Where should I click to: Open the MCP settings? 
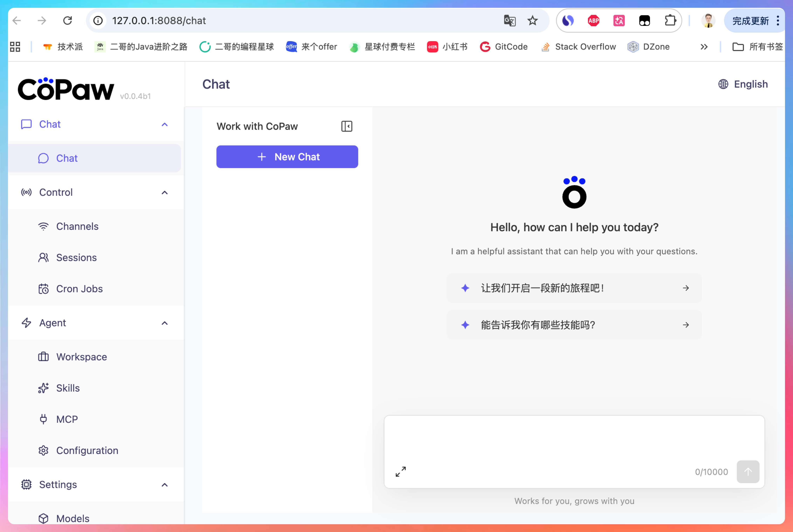click(67, 419)
